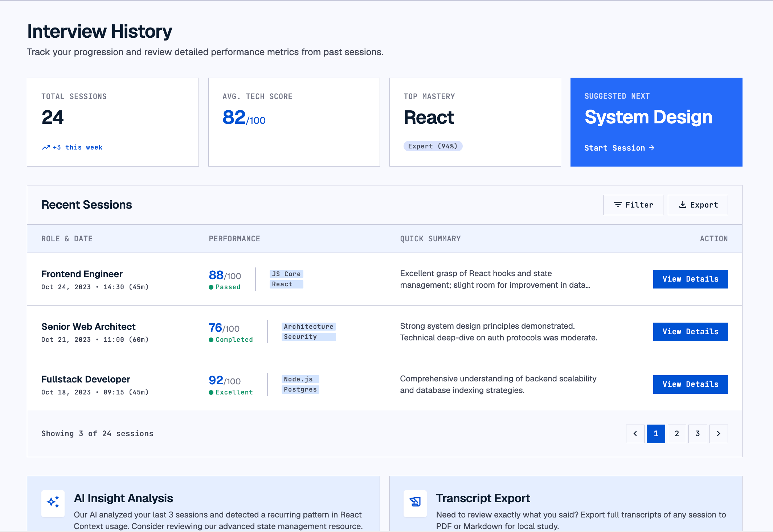View details for Senior Web Architect session
The height and width of the screenshot is (532, 773).
point(690,332)
